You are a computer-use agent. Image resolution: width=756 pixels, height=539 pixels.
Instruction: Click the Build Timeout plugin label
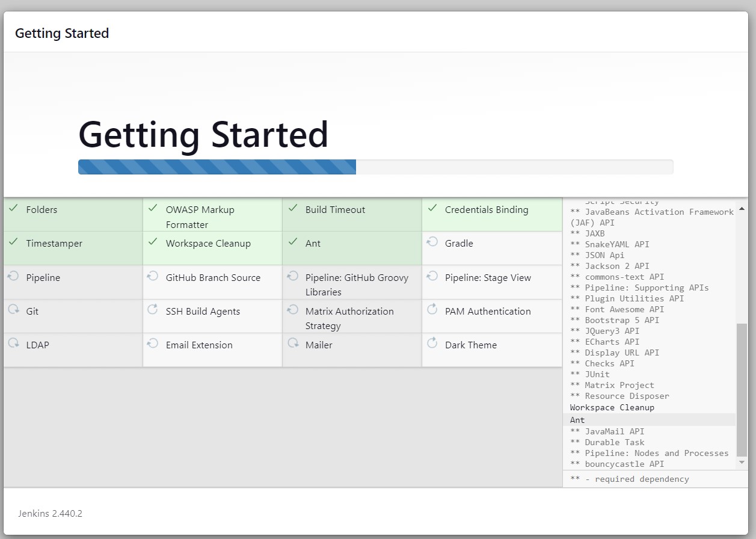(335, 210)
